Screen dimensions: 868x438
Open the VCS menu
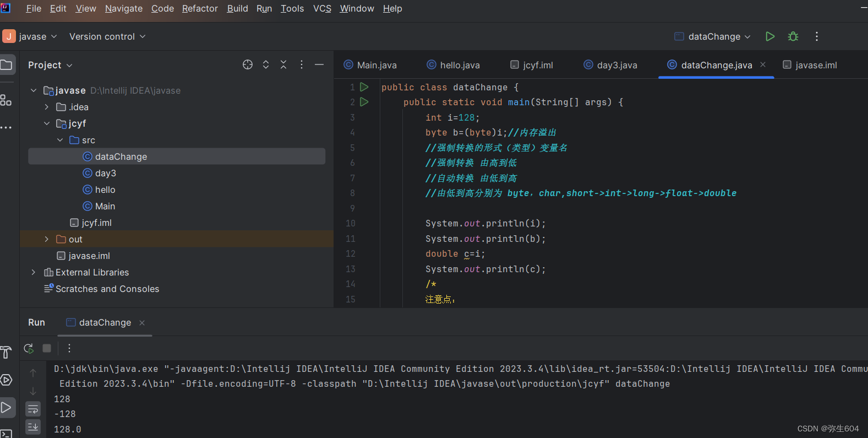click(x=322, y=8)
